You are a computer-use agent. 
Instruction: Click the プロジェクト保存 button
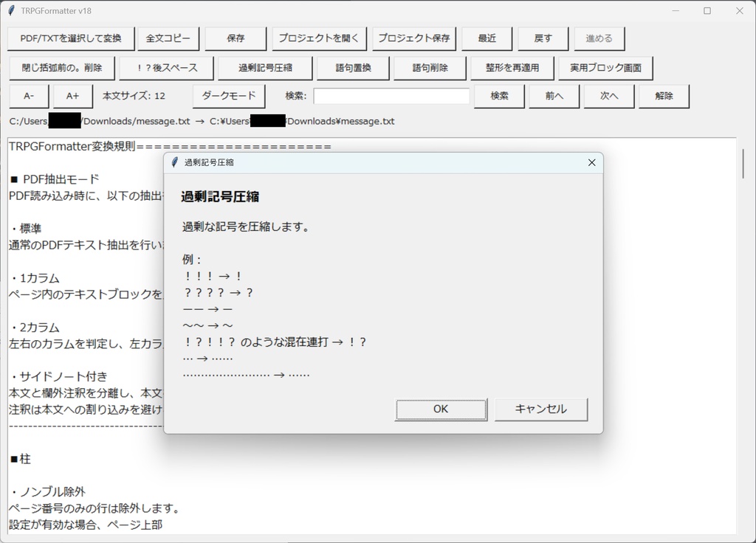coord(414,38)
